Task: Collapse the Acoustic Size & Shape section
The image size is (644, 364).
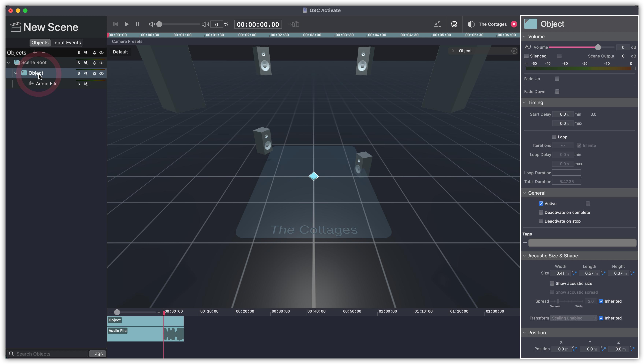Action: [524, 256]
